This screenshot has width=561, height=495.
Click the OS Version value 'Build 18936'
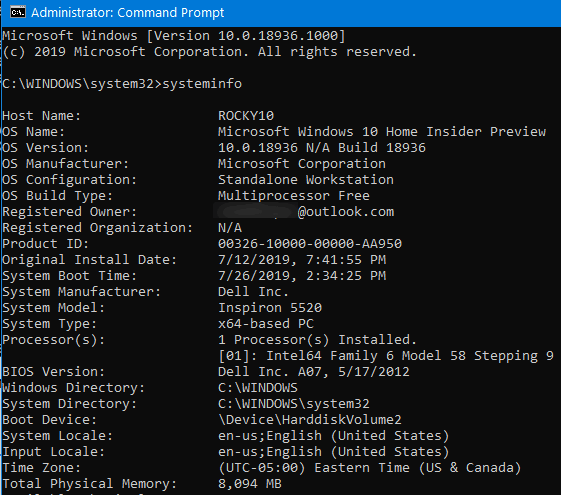click(x=382, y=148)
